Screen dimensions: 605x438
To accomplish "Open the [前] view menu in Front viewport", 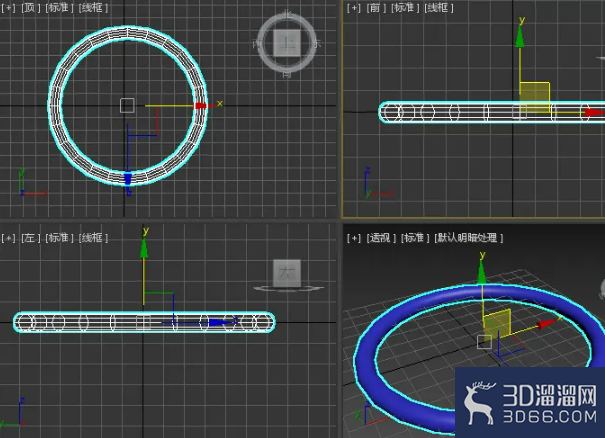I will (375, 8).
